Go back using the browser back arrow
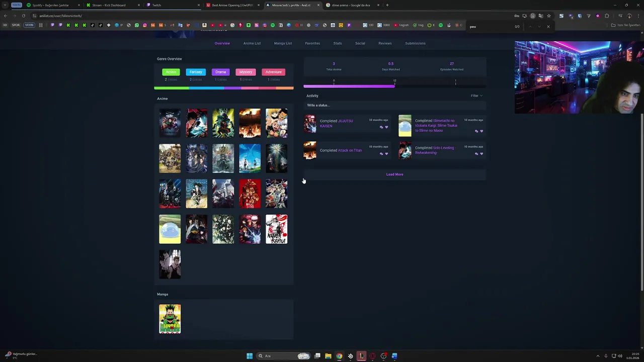Image resolution: width=644 pixels, height=362 pixels. point(5,16)
